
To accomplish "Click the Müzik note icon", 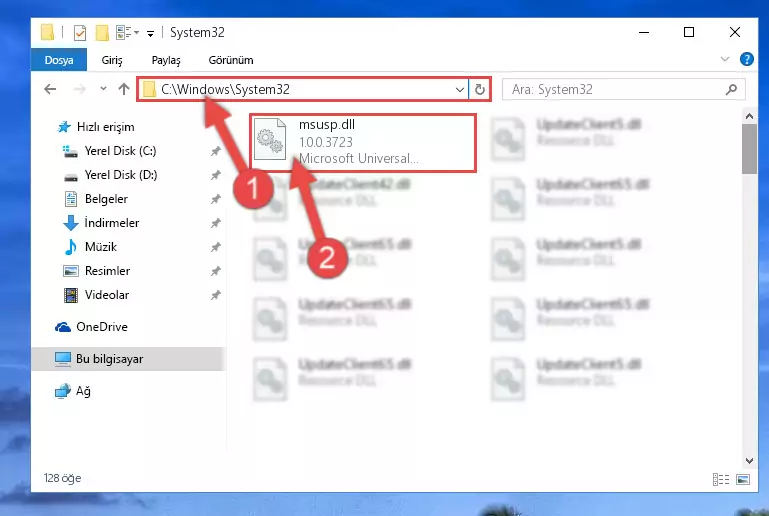I will point(71,247).
